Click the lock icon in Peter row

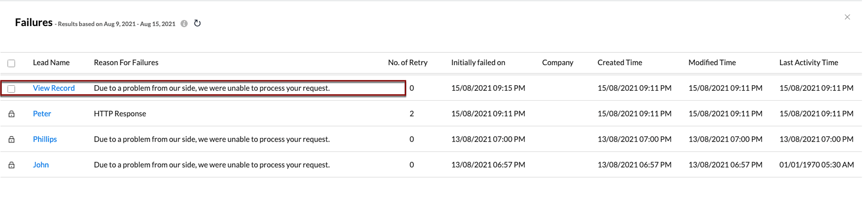(x=12, y=114)
